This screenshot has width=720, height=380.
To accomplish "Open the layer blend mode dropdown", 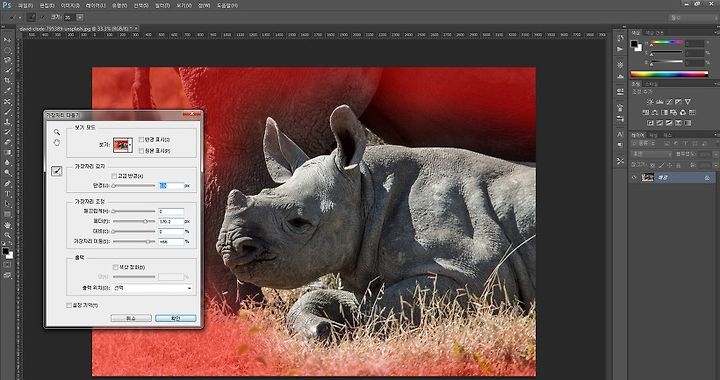I will (652, 155).
